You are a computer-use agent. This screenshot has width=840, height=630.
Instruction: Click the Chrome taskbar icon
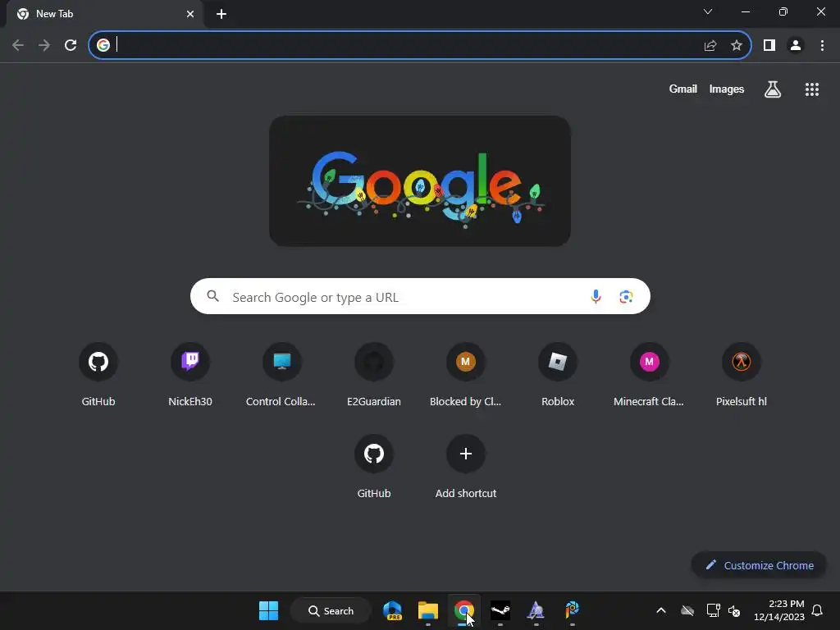pyautogui.click(x=464, y=610)
